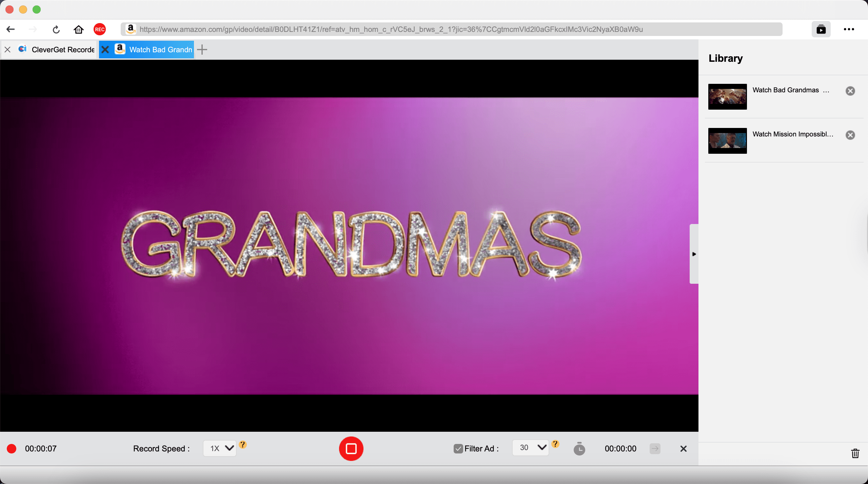
Task: Open the Filter Ad 30 dropdown
Action: click(531, 448)
